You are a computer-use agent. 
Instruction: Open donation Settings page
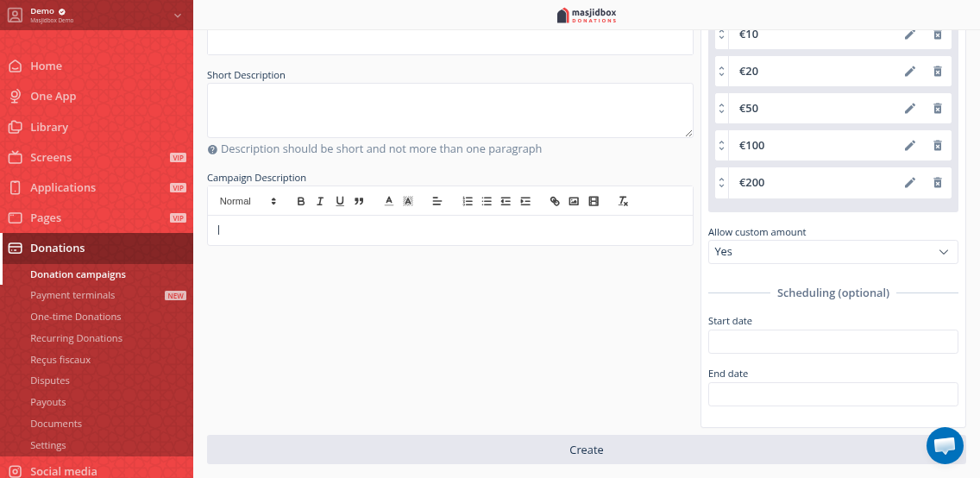coord(48,445)
